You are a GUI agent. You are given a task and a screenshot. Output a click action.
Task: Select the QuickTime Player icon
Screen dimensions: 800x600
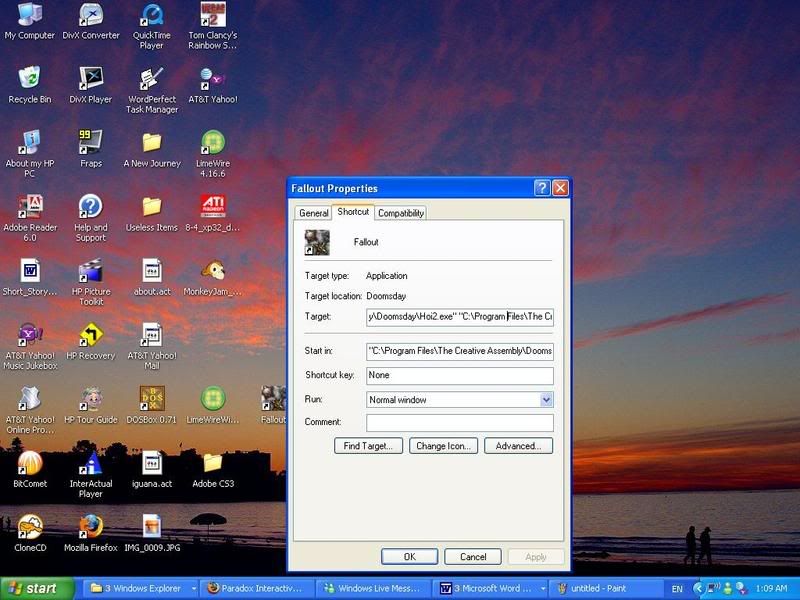click(x=152, y=16)
